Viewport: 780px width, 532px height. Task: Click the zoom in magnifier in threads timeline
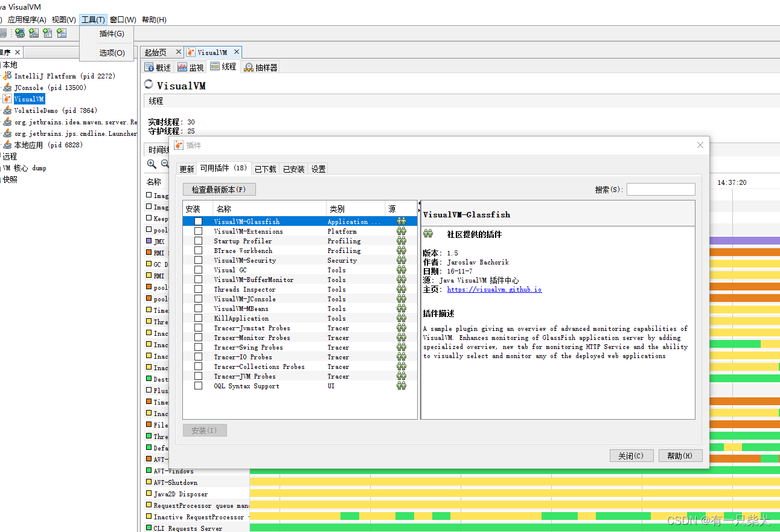click(x=152, y=164)
